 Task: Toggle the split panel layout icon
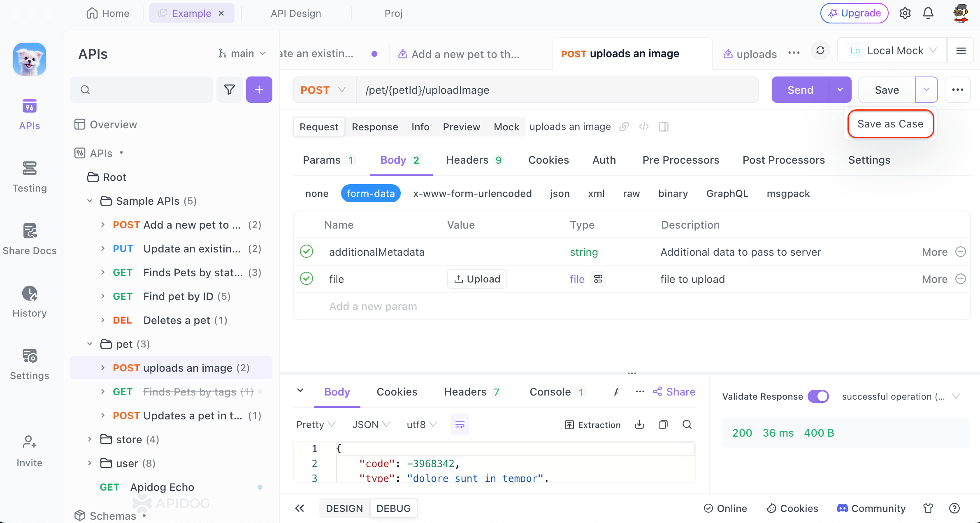pos(664,127)
